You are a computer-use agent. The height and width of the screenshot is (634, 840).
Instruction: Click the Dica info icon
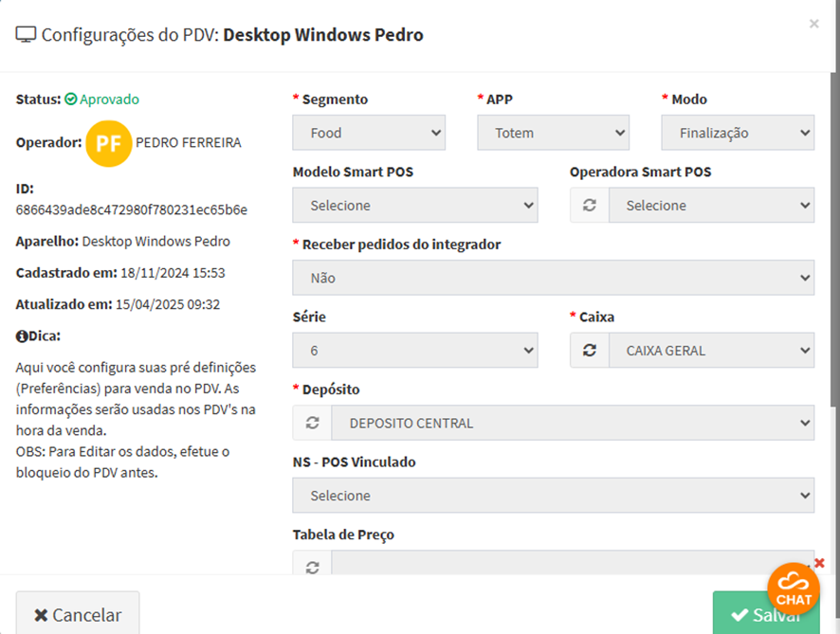[21, 335]
